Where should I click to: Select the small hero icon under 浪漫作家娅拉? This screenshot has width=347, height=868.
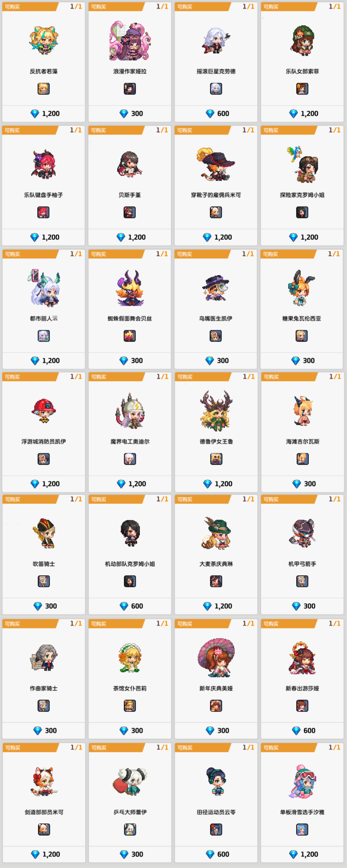[x=130, y=89]
